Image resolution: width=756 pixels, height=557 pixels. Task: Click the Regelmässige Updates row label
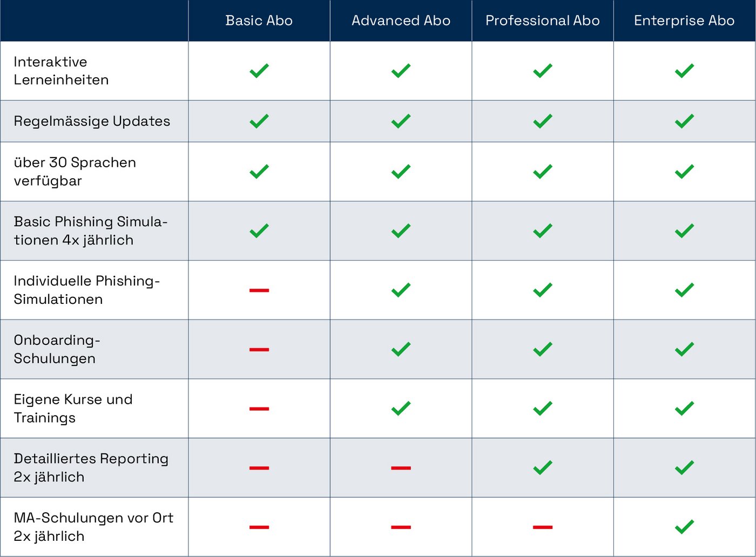pos(92,121)
